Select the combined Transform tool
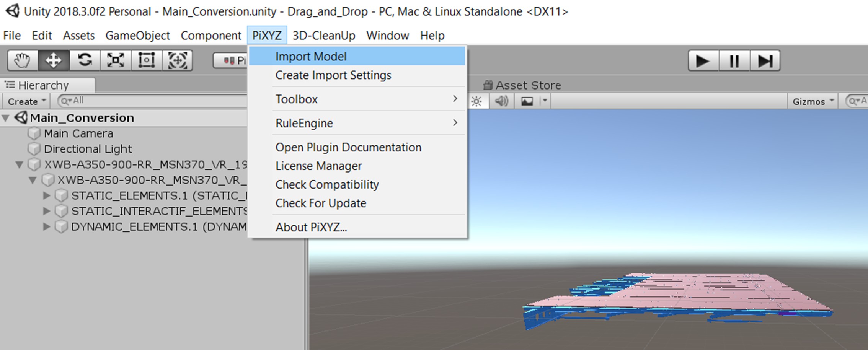Viewport: 868px width, 350px height. [x=178, y=60]
